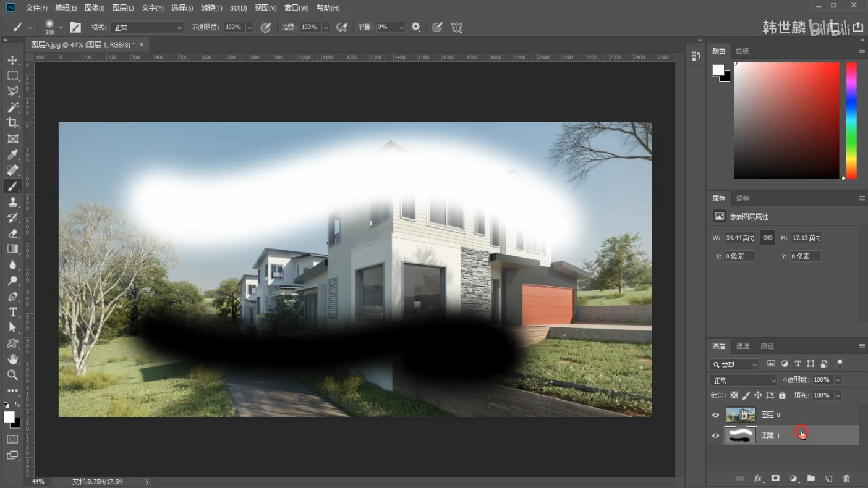
Task: Toggle lock all padlock
Action: [x=782, y=395]
